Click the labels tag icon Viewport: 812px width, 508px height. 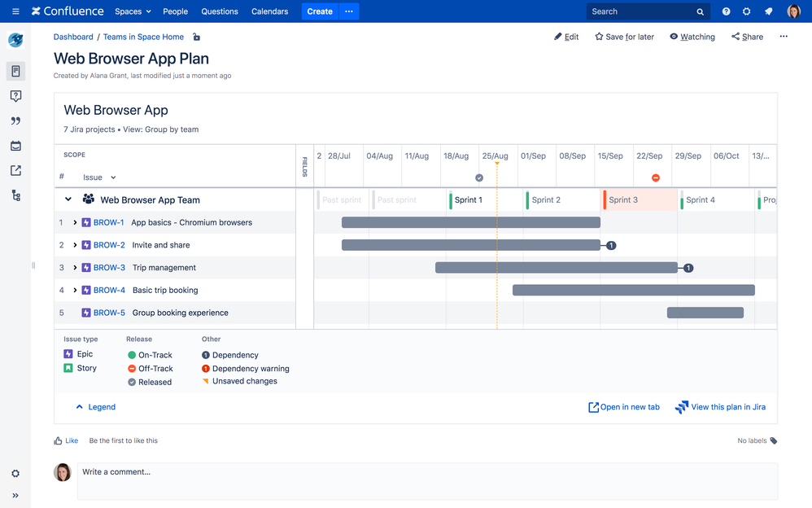774,440
